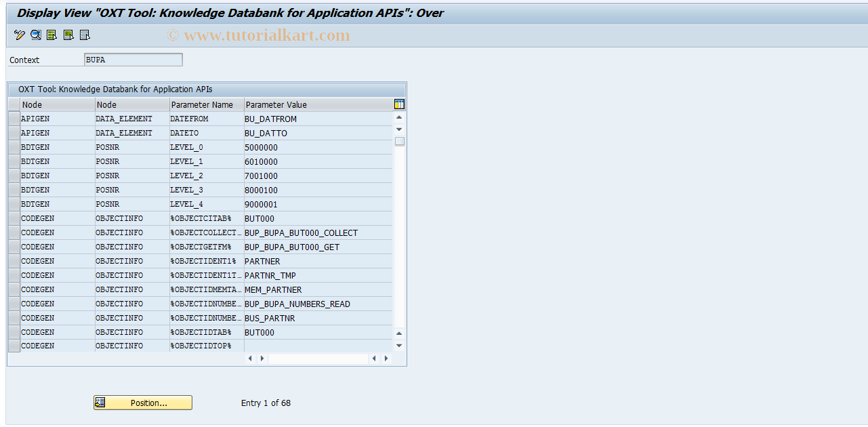The height and width of the screenshot is (427, 868).
Task: Click cell PARTNR_TMP
Action: [318, 275]
